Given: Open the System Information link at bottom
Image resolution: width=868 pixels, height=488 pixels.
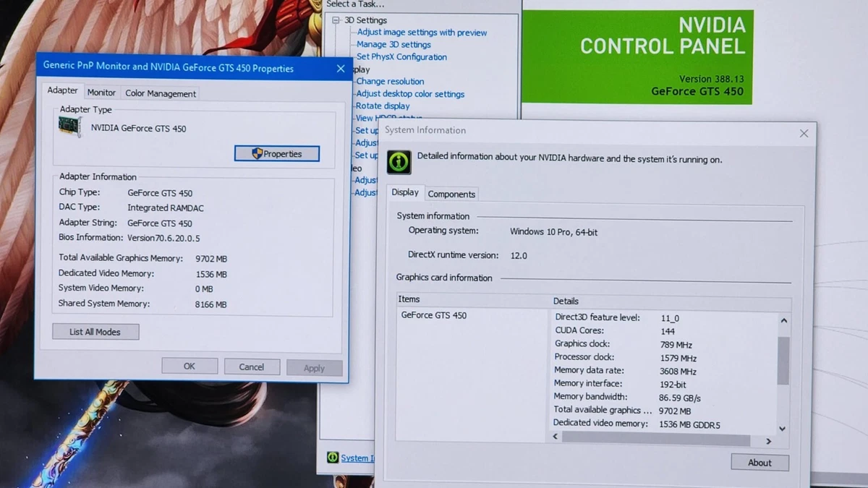Looking at the screenshot, I should [358, 458].
